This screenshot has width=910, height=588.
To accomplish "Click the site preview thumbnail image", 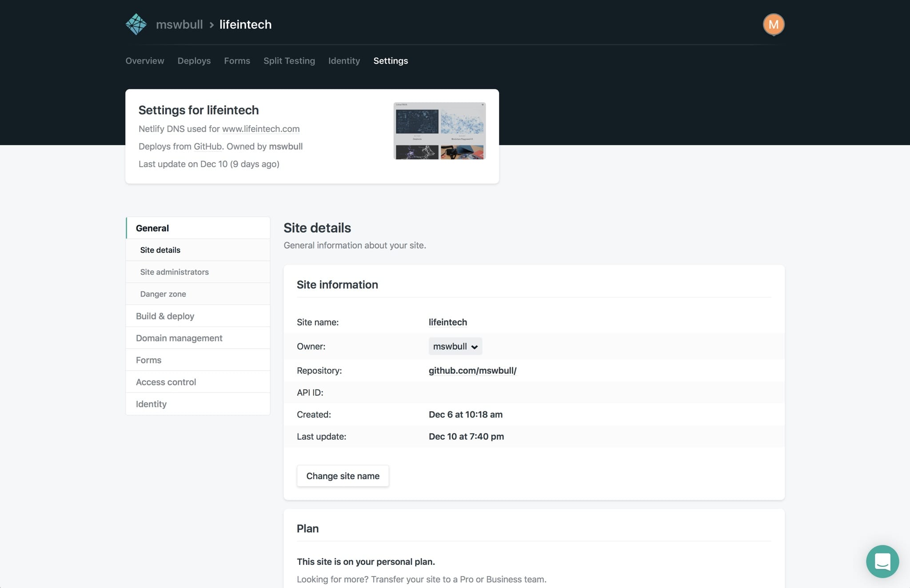I will pos(440,131).
